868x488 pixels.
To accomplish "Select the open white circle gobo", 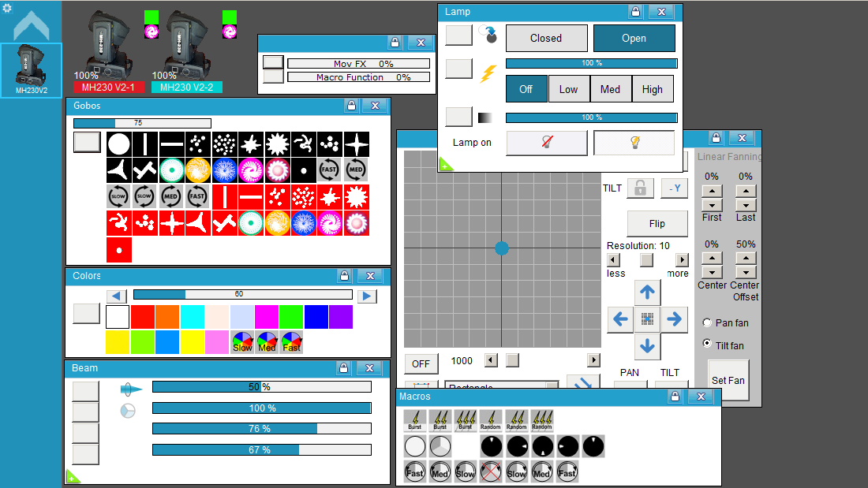I will (118, 143).
